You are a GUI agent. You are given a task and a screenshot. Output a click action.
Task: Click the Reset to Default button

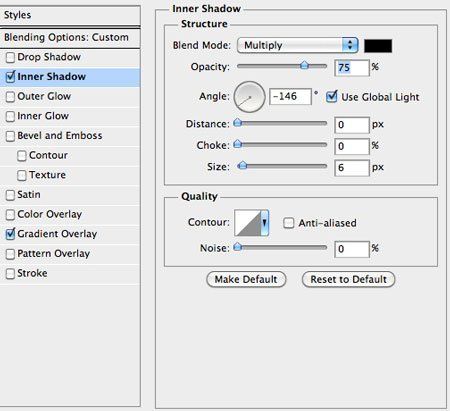tap(348, 279)
